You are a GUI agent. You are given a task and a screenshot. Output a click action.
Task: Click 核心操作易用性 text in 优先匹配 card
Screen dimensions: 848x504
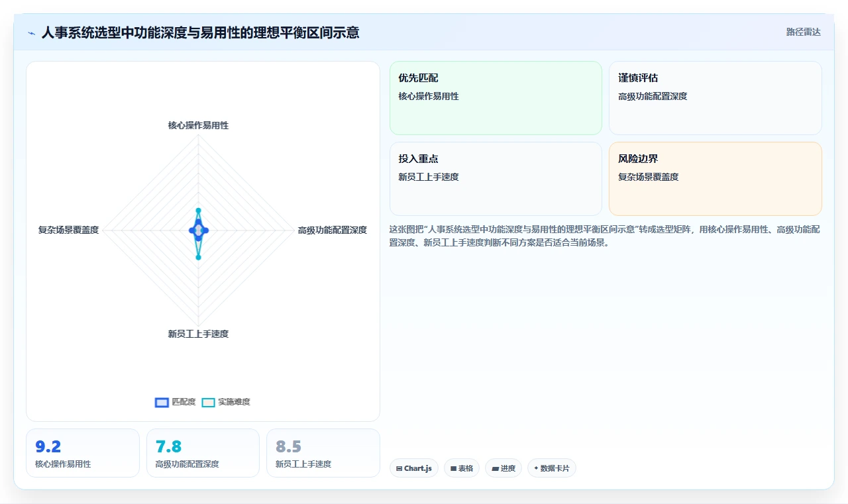tap(429, 96)
